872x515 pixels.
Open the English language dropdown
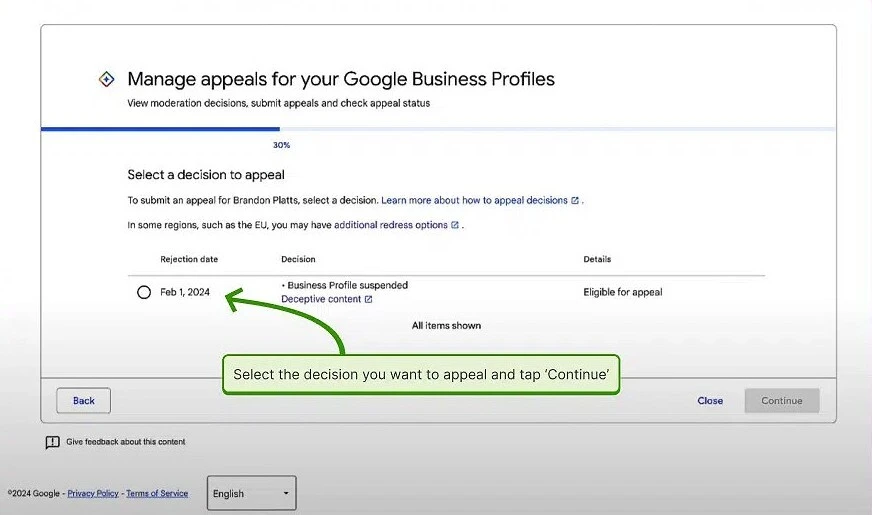(x=251, y=493)
